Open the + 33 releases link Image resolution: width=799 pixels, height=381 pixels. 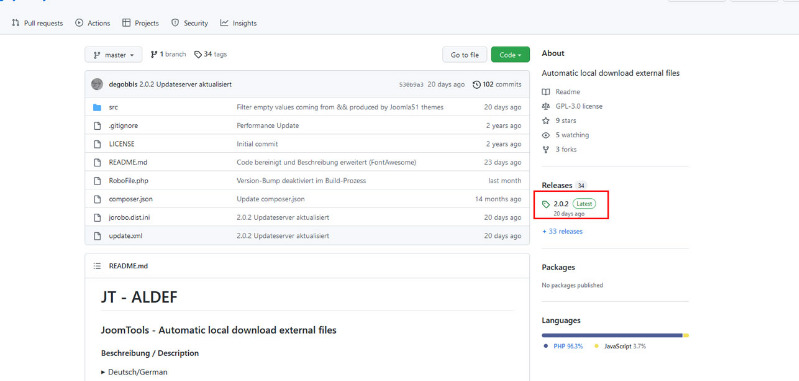563,231
